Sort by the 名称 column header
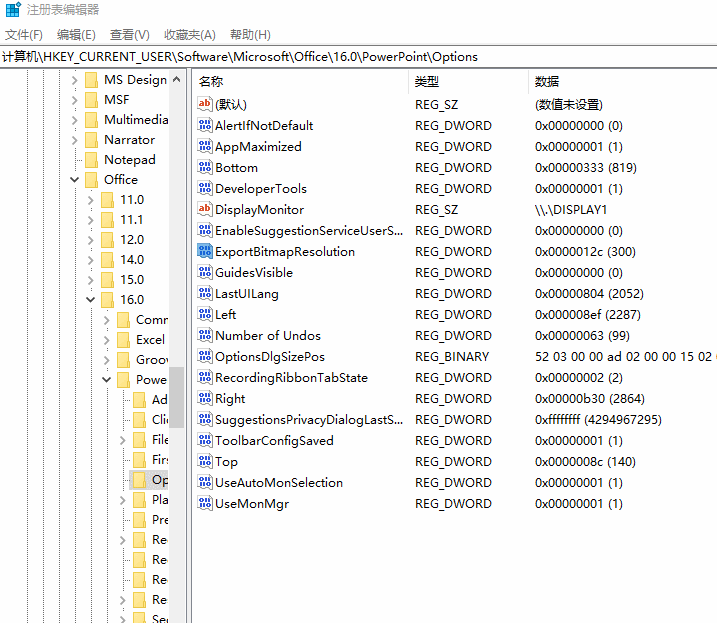Image resolution: width=717 pixels, height=623 pixels. [x=300, y=82]
